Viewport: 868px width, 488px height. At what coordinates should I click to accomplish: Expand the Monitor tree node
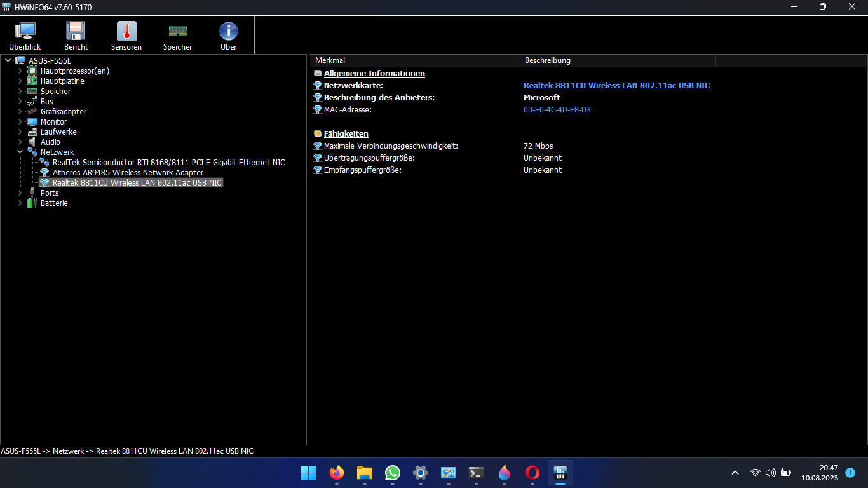20,122
